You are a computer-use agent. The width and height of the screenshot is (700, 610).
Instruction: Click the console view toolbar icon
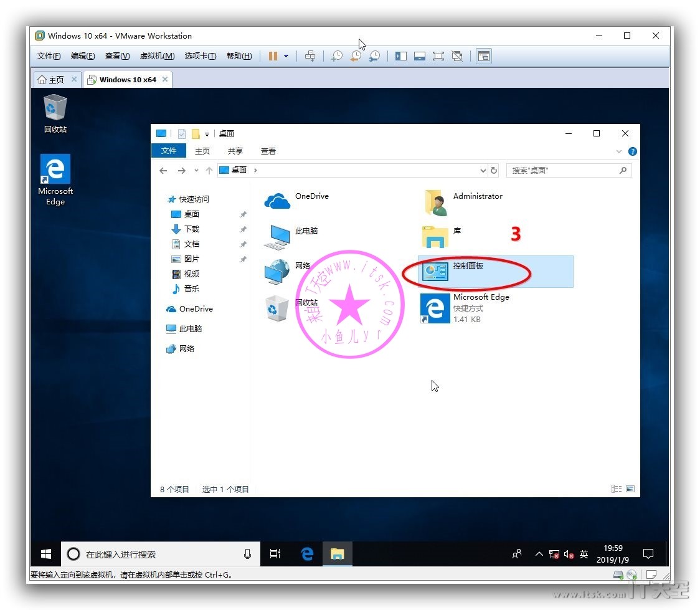tap(484, 56)
